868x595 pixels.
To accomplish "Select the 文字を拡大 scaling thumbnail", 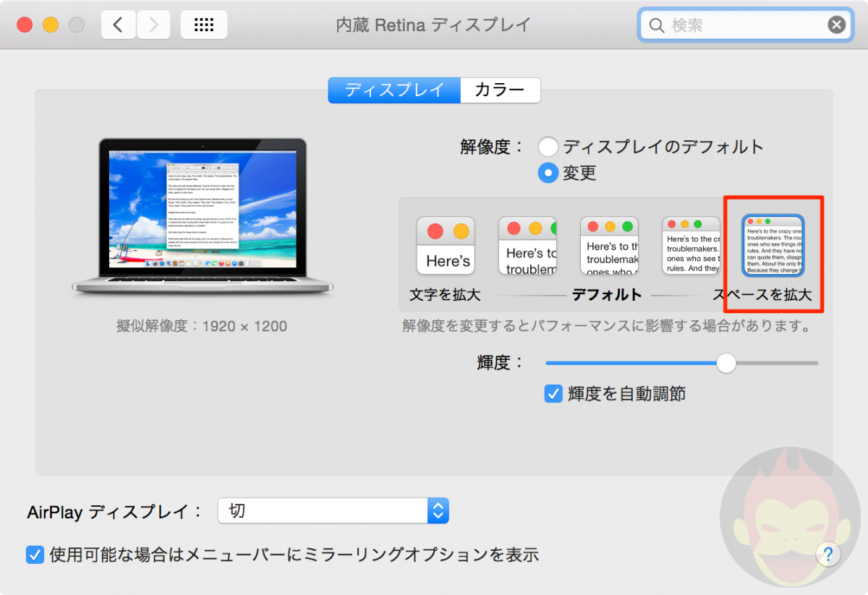I will tap(445, 246).
